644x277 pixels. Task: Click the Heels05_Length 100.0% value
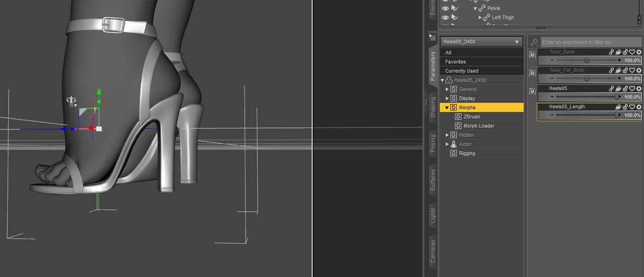632,115
